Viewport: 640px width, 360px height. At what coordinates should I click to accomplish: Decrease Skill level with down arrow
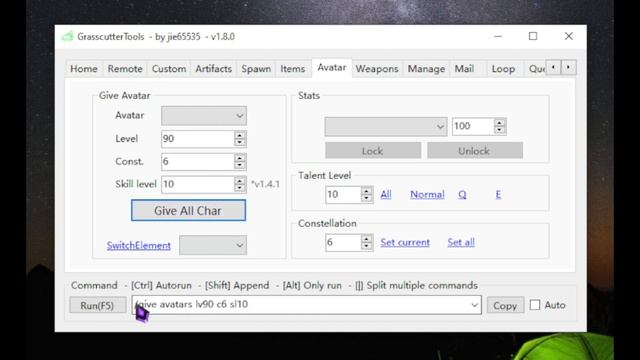[x=240, y=188]
